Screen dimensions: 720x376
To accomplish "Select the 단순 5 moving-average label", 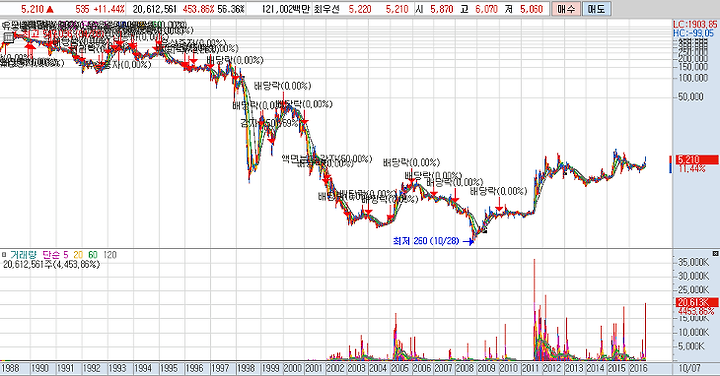I will [x=55, y=255].
